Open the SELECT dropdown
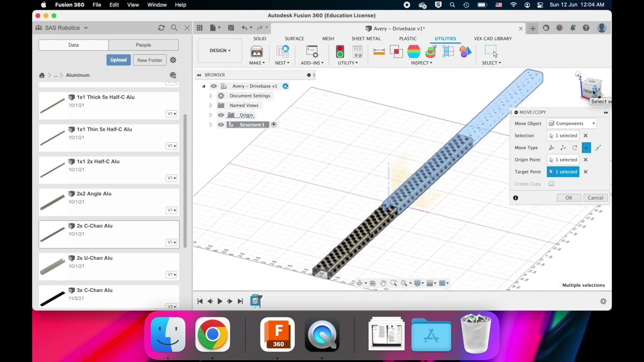 (x=492, y=63)
